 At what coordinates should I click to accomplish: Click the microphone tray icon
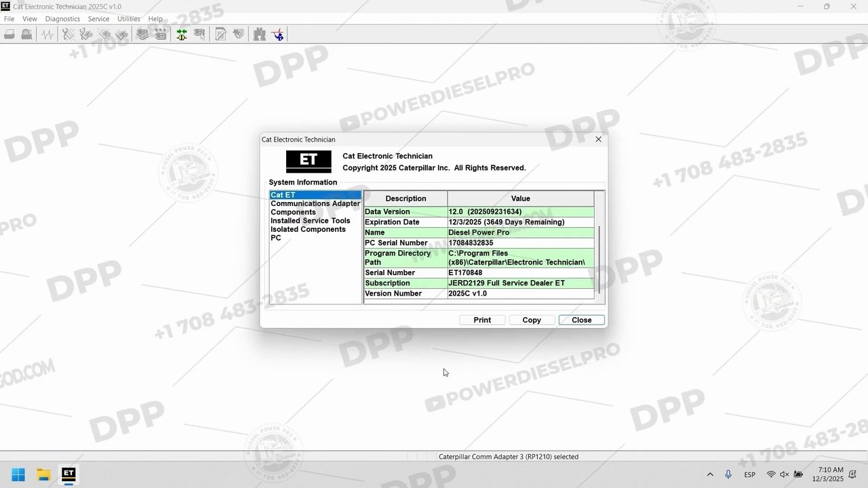coord(728,474)
